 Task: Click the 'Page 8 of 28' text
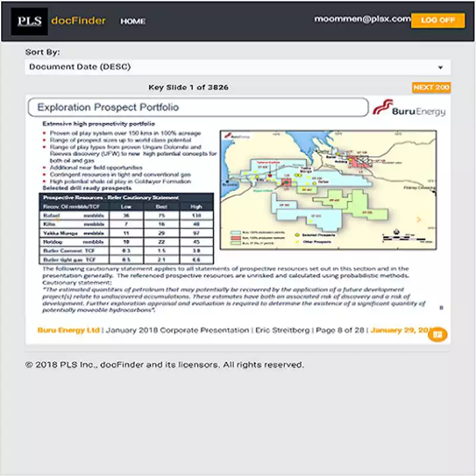point(340,330)
